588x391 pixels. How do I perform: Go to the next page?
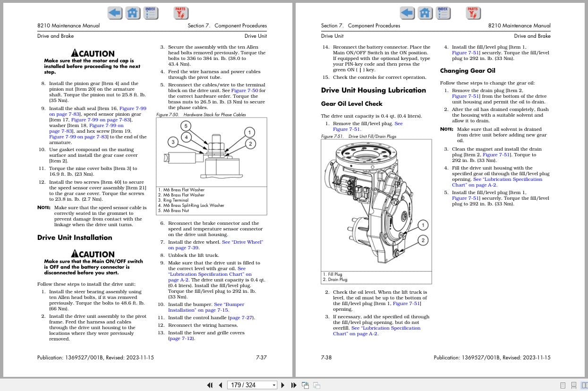coord(283,385)
